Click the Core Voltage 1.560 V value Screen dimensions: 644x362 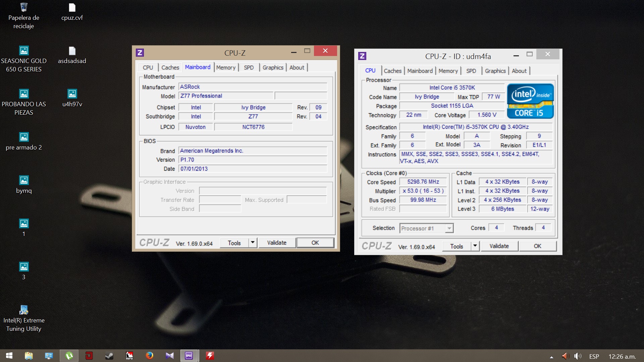click(487, 115)
